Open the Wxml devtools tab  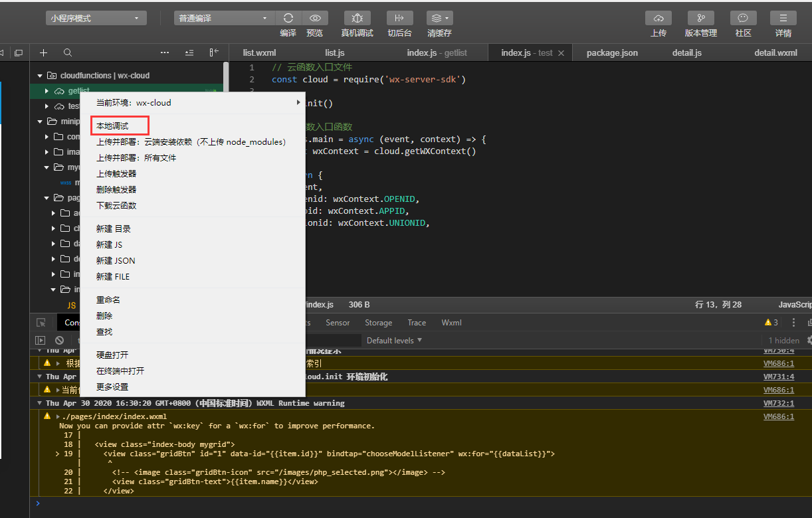coord(451,323)
